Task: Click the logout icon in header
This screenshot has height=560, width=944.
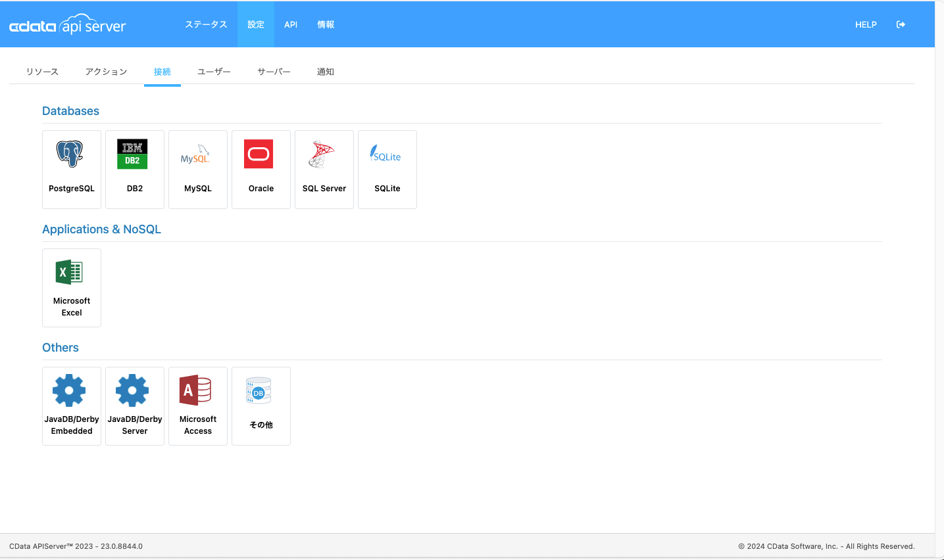Action: coord(901,24)
